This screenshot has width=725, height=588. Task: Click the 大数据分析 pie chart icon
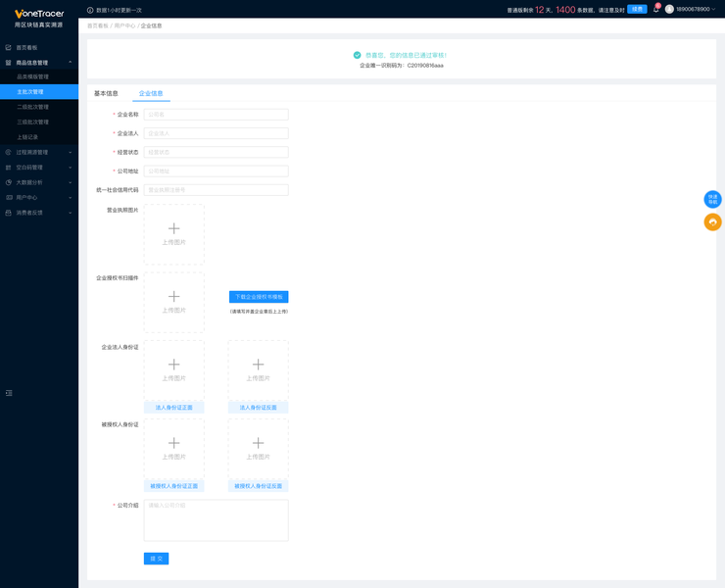coord(8,182)
